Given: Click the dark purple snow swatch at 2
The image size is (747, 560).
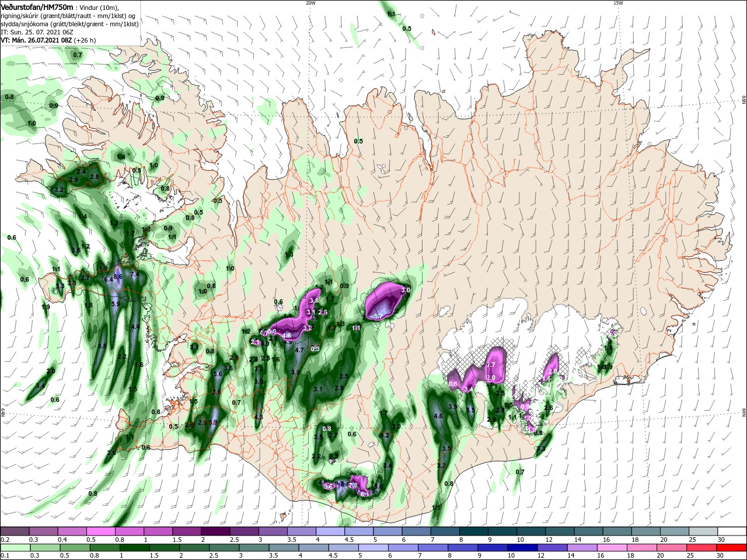Looking at the screenshot, I should click(215, 531).
